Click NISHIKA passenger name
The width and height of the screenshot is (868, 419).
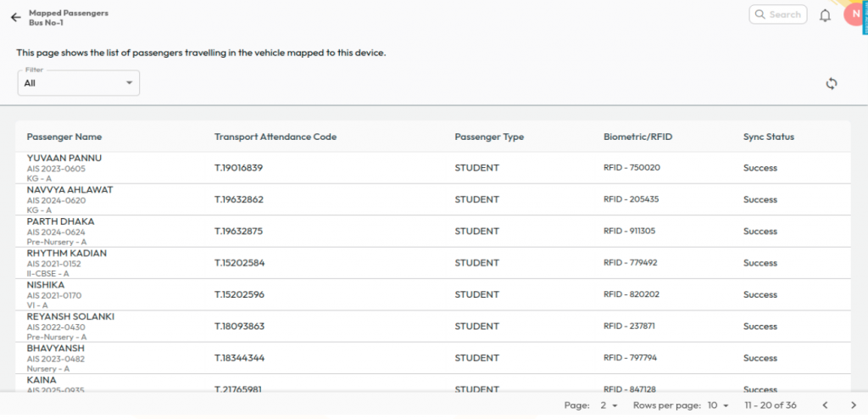click(46, 285)
